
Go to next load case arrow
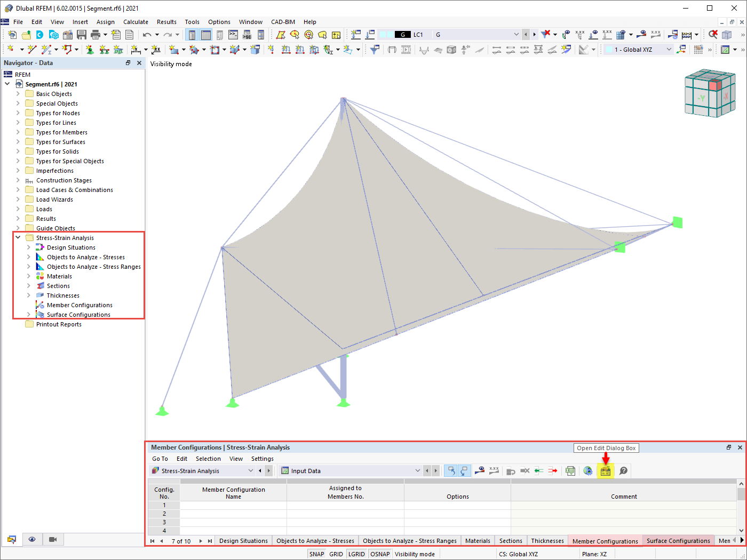pos(534,35)
